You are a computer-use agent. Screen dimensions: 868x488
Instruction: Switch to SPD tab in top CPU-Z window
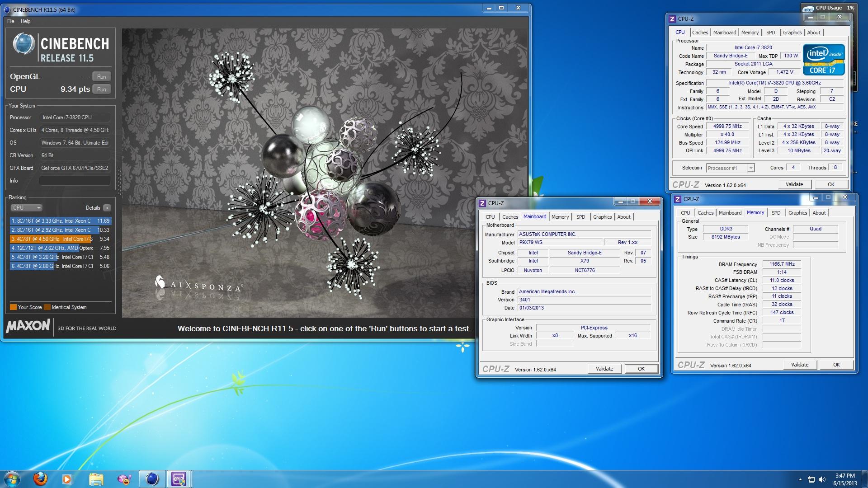(771, 33)
